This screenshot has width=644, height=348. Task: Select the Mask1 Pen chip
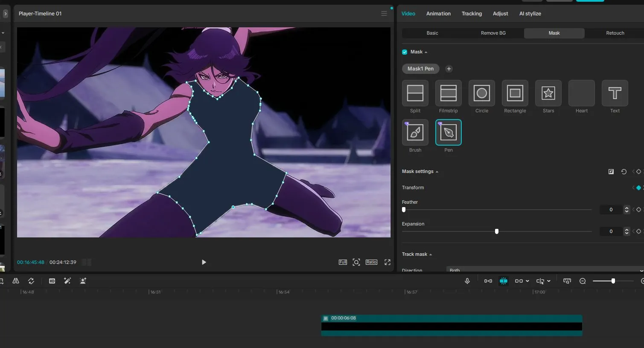pos(420,69)
